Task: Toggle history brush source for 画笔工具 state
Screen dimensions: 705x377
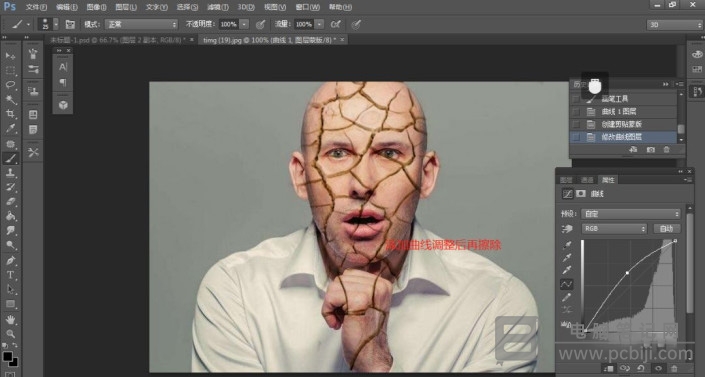Action: (576, 99)
